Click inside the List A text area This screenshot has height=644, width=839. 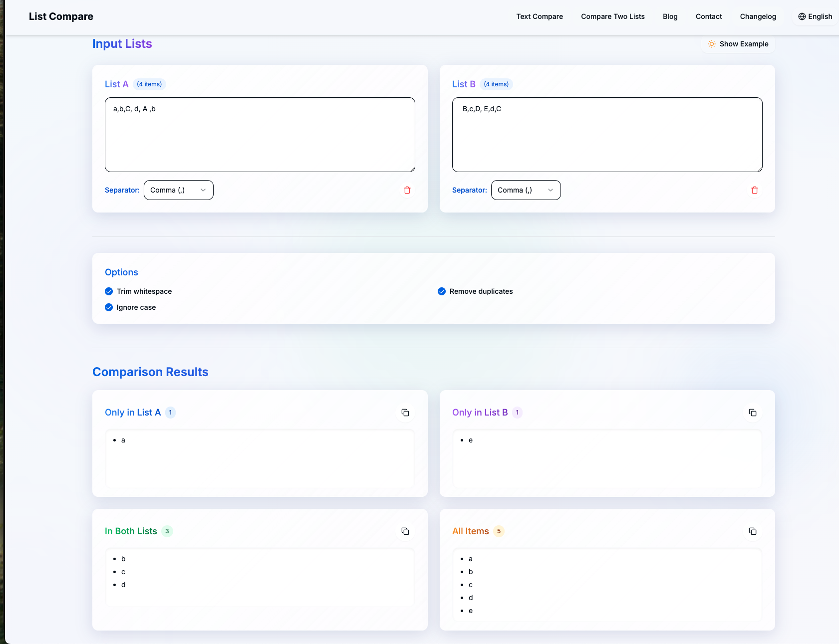point(260,135)
